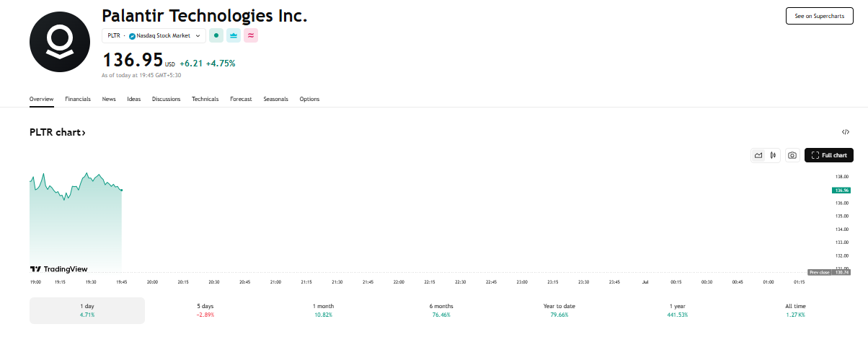The height and width of the screenshot is (337, 868).
Task: Switch to the Technicals tab
Action: [205, 99]
